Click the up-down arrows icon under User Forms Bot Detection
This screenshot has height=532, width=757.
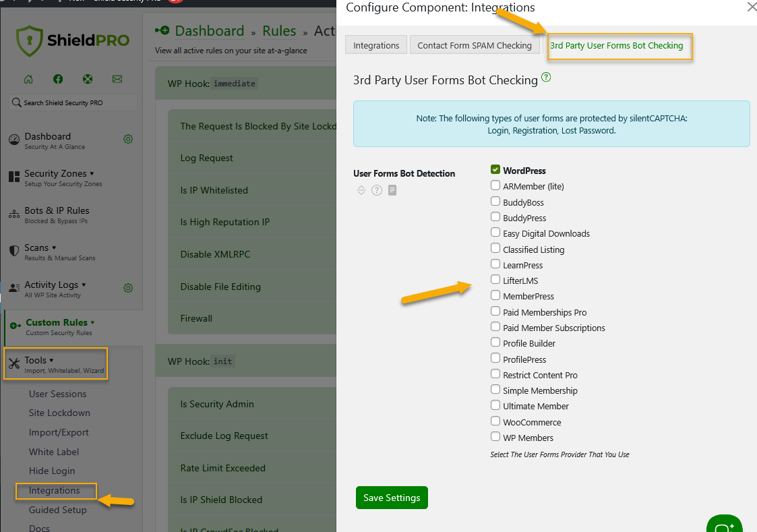[x=361, y=190]
